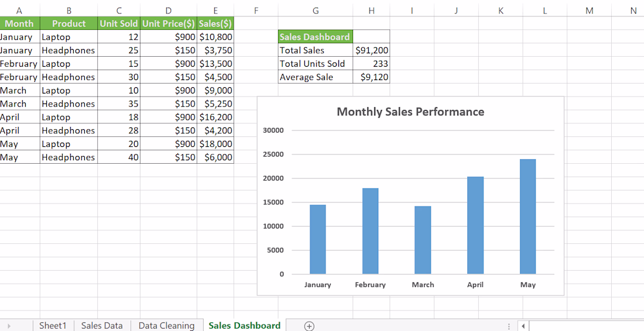This screenshot has width=644, height=331.
Task: Click the $3,750 sales cell
Action: 215,50
